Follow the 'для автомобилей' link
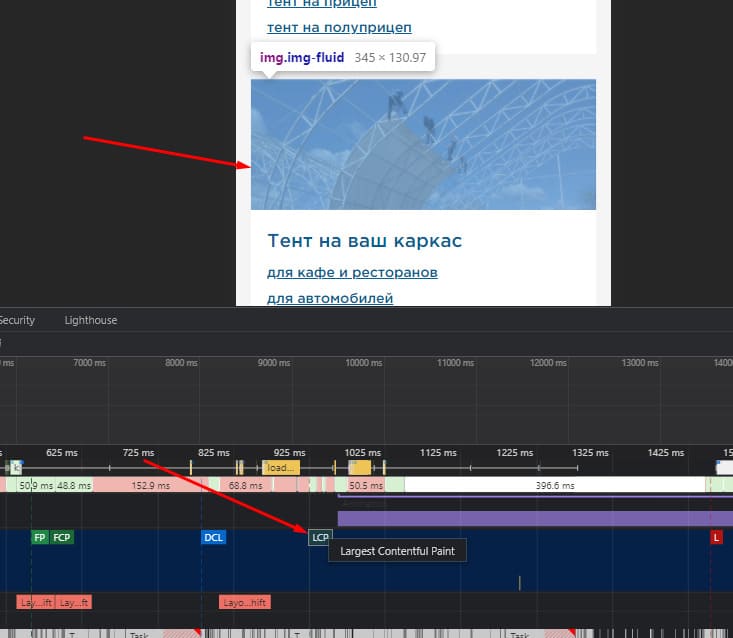733x638 pixels. pyautogui.click(x=330, y=297)
